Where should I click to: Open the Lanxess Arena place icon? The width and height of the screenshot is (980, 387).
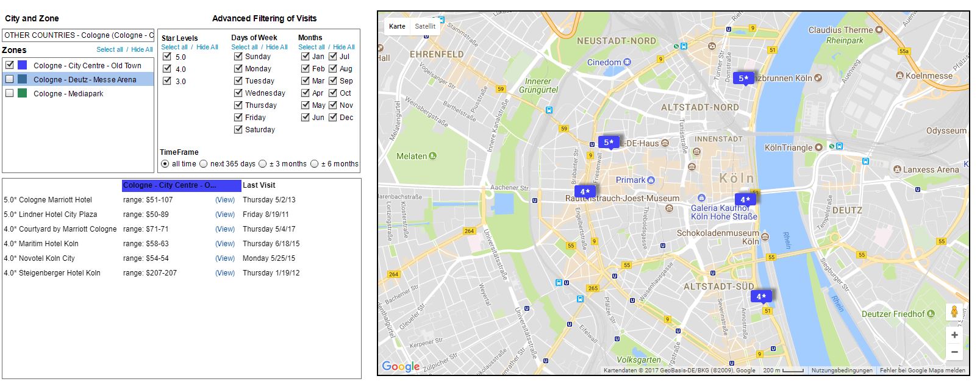[897, 169]
